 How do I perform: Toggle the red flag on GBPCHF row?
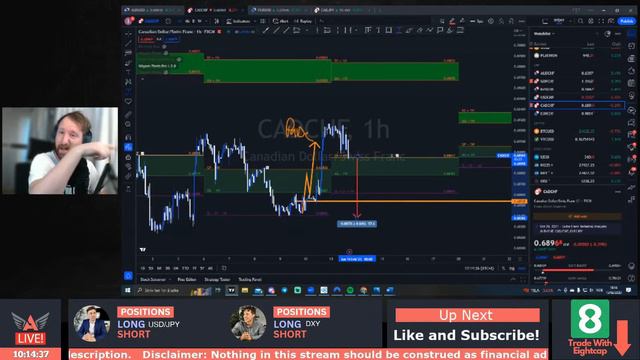point(531,81)
